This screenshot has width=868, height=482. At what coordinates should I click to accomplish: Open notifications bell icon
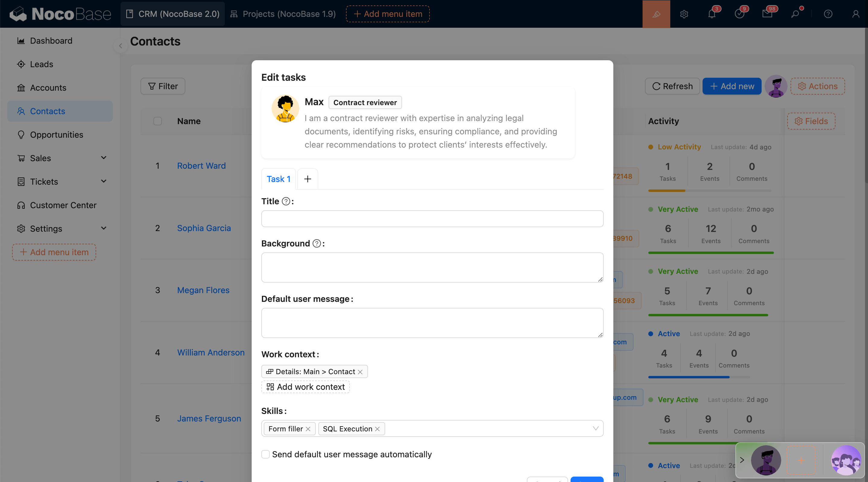tap(711, 14)
